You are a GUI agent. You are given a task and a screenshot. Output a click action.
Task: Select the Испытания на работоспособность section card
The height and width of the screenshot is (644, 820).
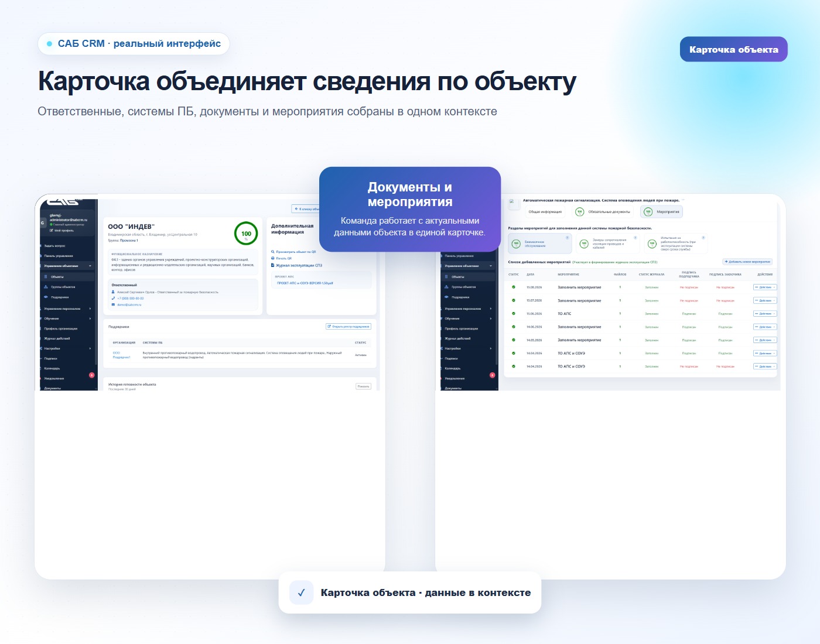pos(675,244)
